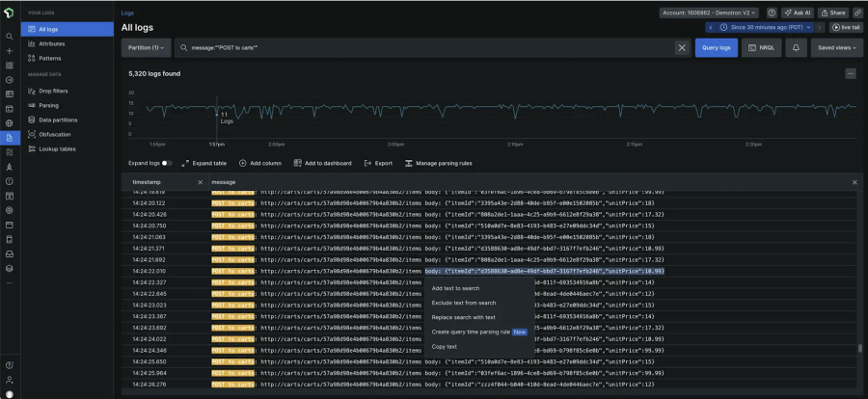
Task: Open the alert bell icon button
Action: pos(796,48)
